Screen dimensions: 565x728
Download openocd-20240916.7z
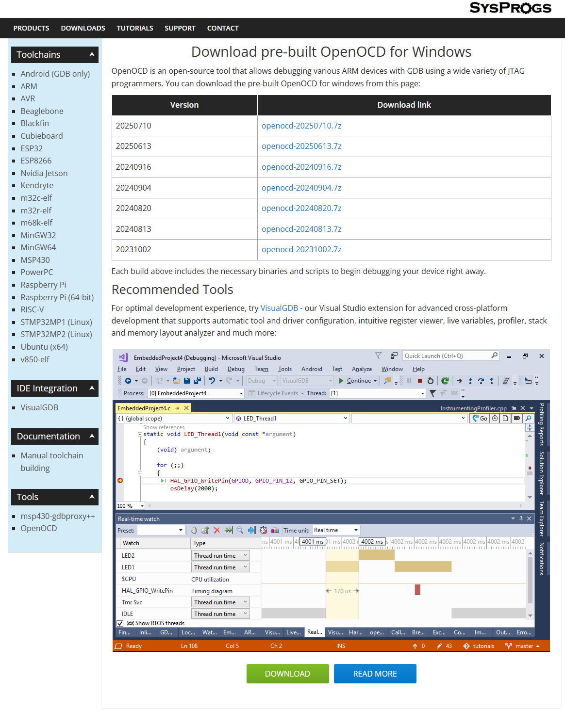pos(301,167)
